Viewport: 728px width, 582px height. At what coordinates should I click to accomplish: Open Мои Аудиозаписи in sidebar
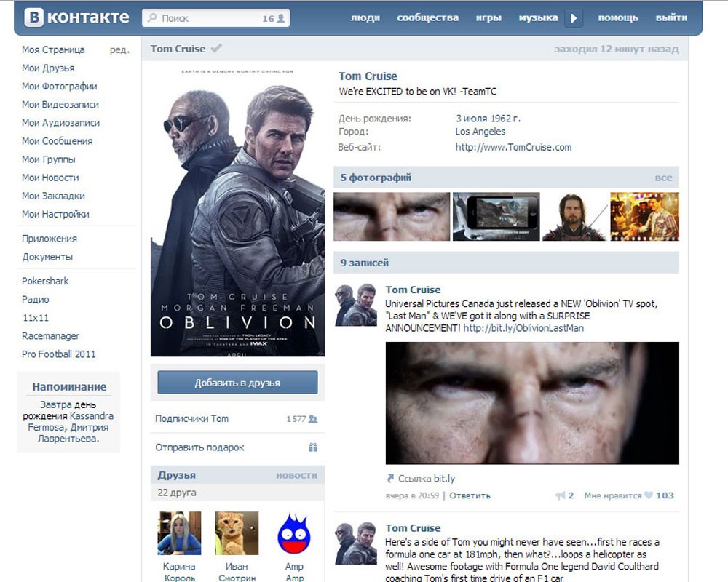pos(61,122)
